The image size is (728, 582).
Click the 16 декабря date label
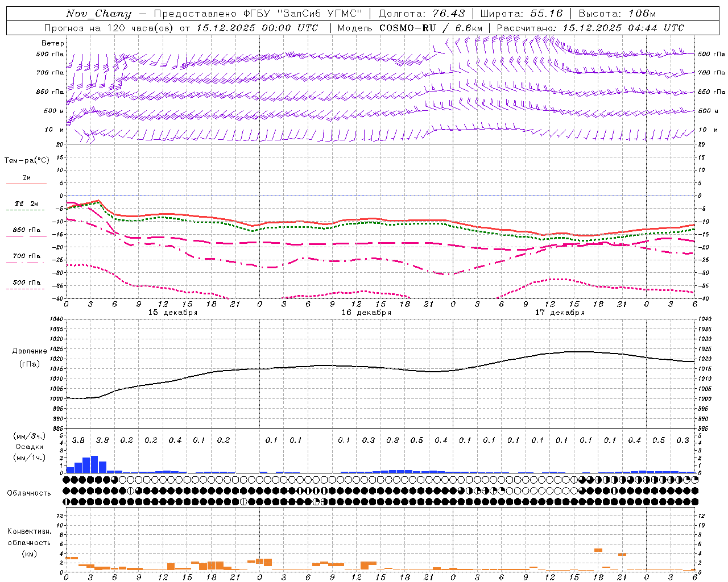pyautogui.click(x=366, y=313)
